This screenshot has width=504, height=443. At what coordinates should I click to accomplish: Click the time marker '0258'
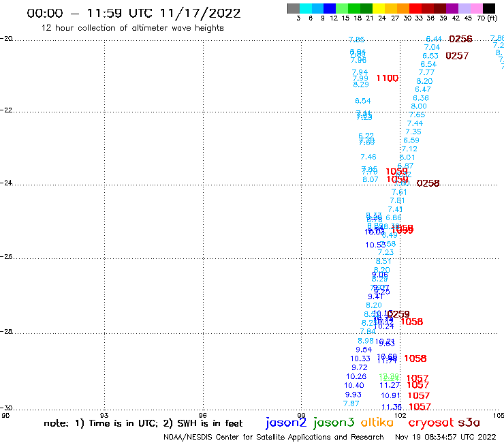428,183
